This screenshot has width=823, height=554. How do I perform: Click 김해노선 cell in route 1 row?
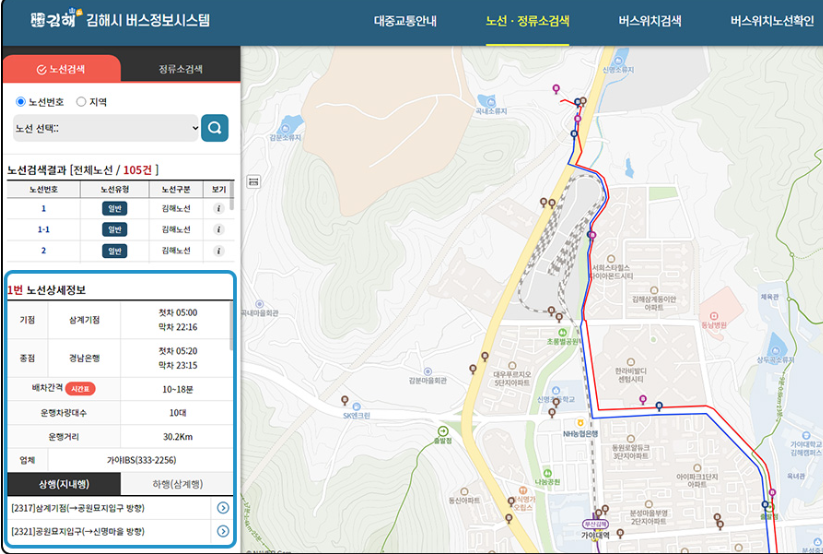176,208
